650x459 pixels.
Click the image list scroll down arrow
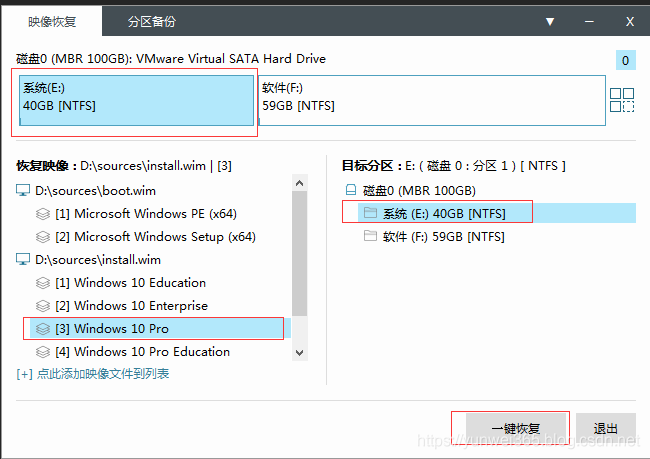coord(300,353)
